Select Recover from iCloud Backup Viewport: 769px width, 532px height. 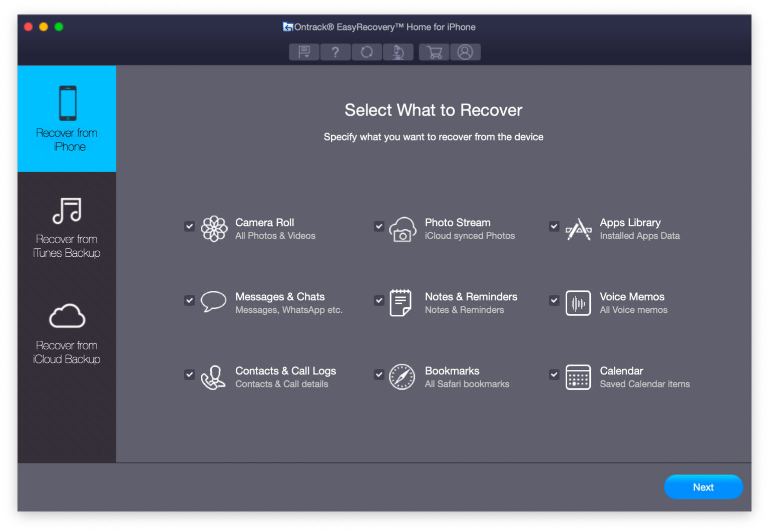tap(67, 330)
